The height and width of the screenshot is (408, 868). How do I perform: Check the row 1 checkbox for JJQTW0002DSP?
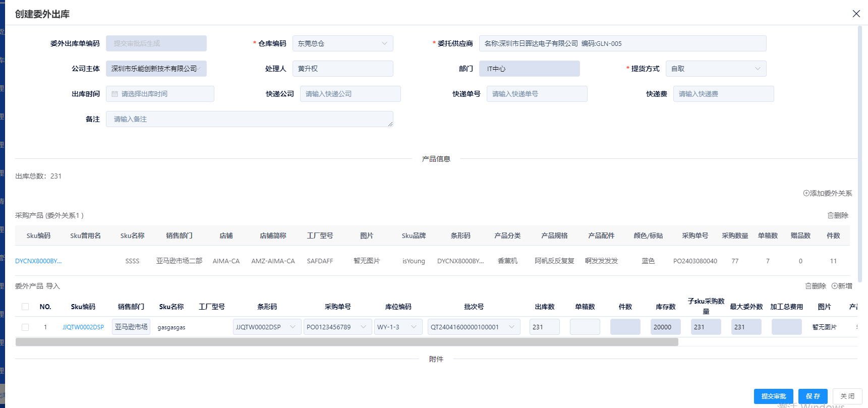click(25, 327)
